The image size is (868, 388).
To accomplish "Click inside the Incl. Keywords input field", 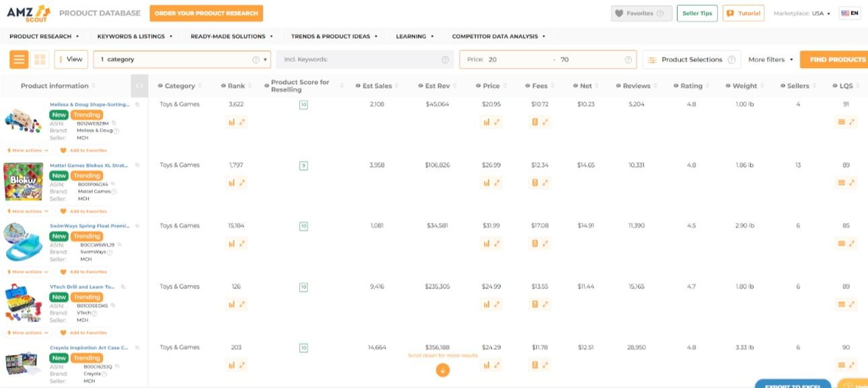I will (x=363, y=59).
